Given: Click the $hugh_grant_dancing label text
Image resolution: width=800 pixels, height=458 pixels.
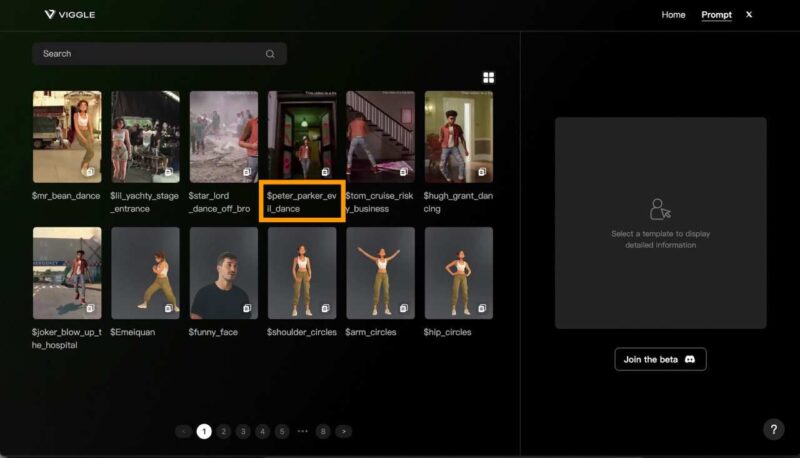Looking at the screenshot, I should click(458, 202).
